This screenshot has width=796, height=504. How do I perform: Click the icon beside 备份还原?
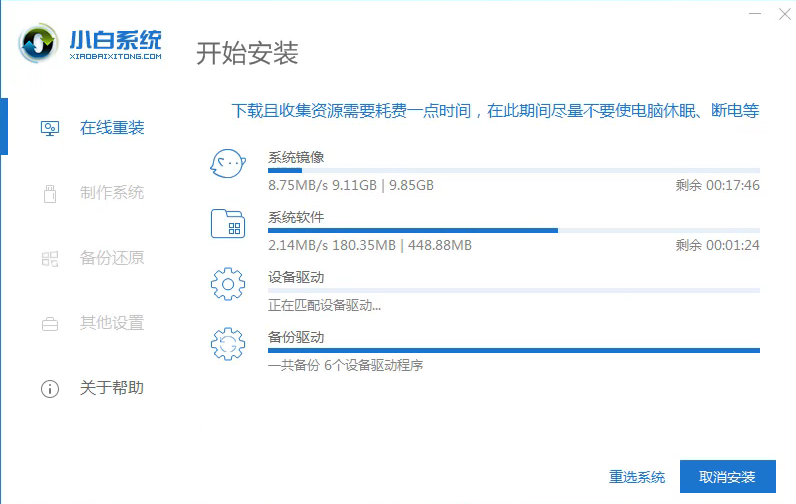coord(49,258)
